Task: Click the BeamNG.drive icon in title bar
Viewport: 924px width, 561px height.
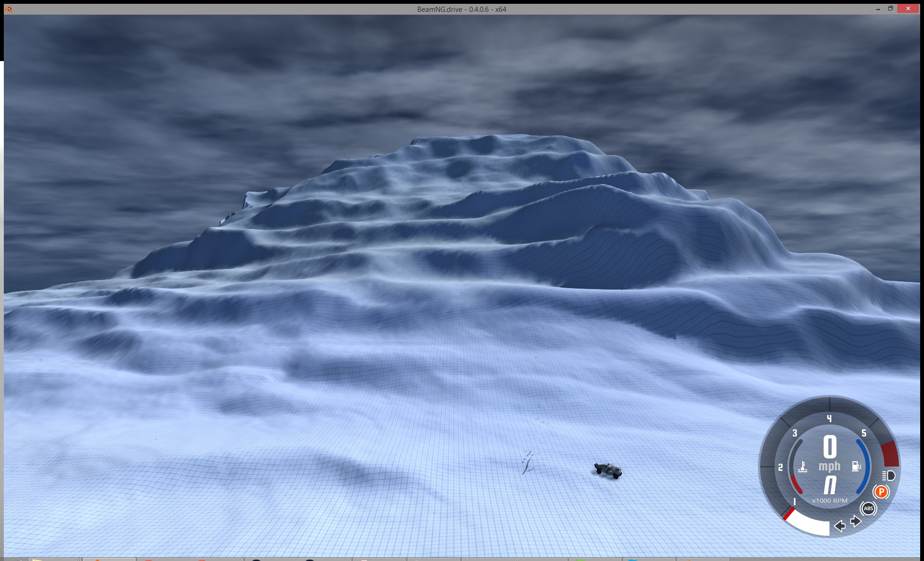Action: 9,9
